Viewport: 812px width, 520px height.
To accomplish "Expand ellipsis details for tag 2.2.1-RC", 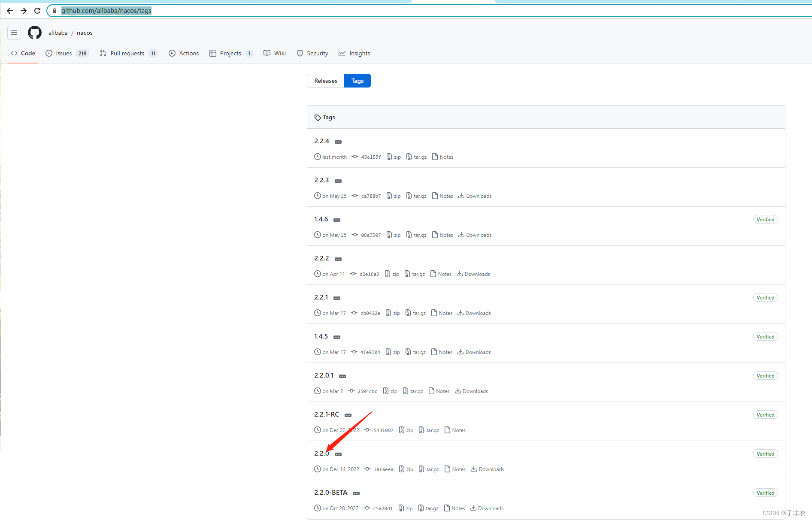I will [x=348, y=415].
